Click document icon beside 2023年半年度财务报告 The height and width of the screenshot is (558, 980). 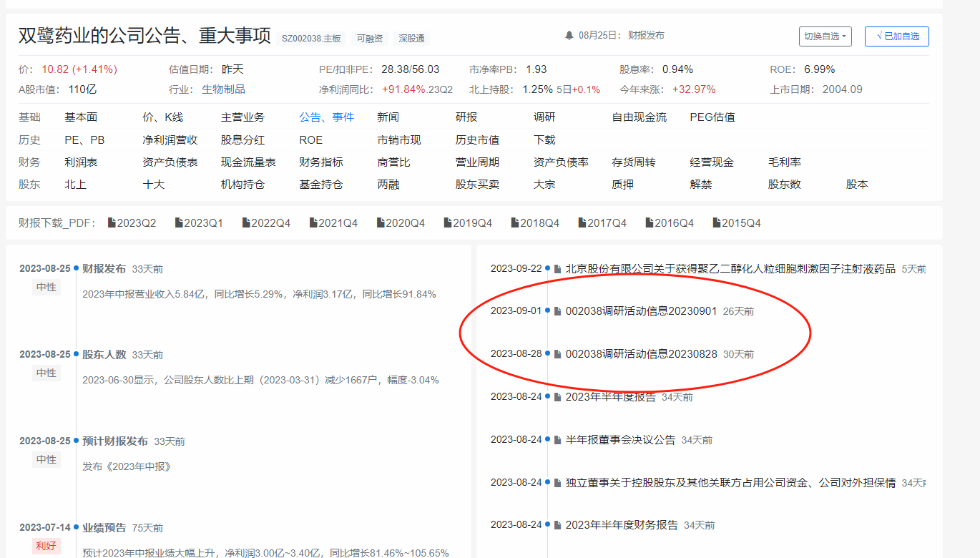(558, 525)
